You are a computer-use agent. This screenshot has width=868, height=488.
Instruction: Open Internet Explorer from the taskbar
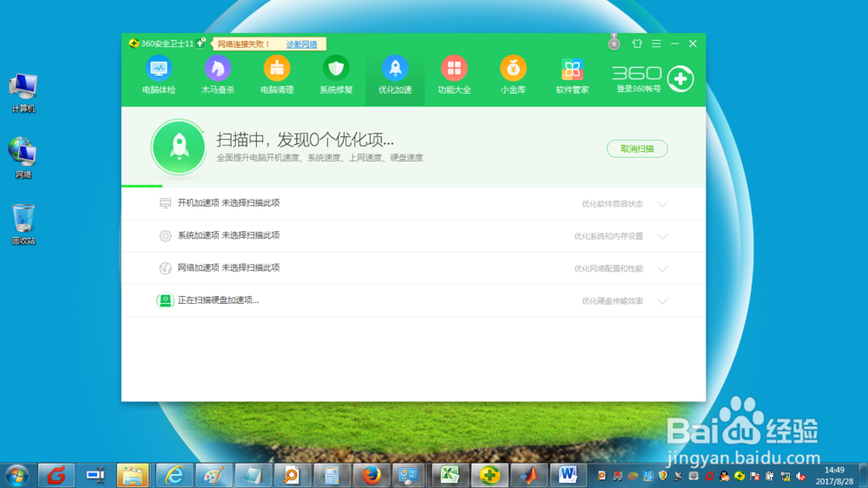[174, 475]
